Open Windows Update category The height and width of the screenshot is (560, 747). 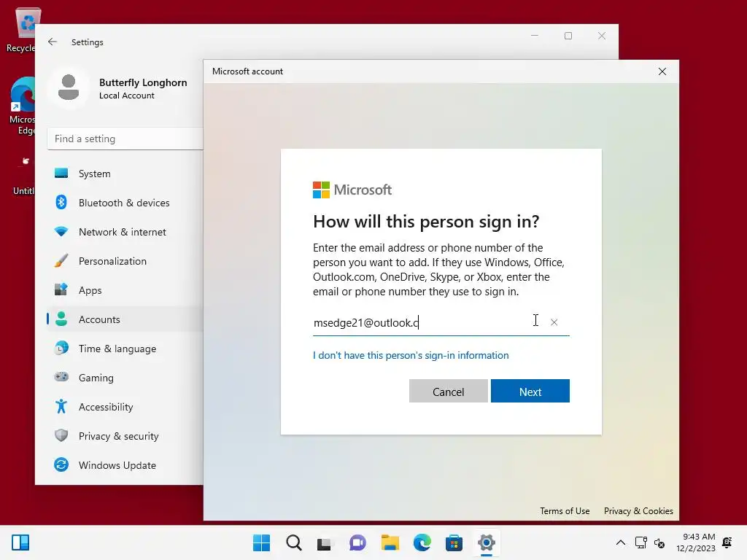click(x=125, y=464)
